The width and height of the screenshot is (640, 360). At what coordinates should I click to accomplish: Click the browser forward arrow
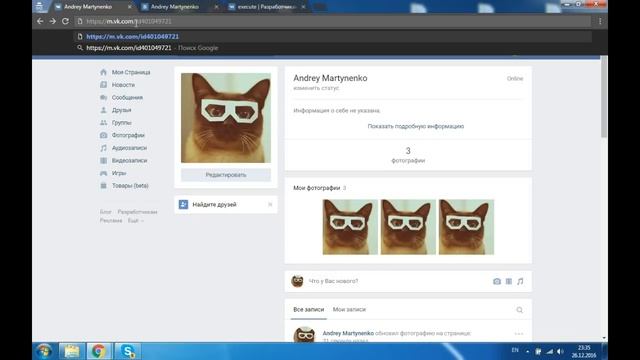53,21
